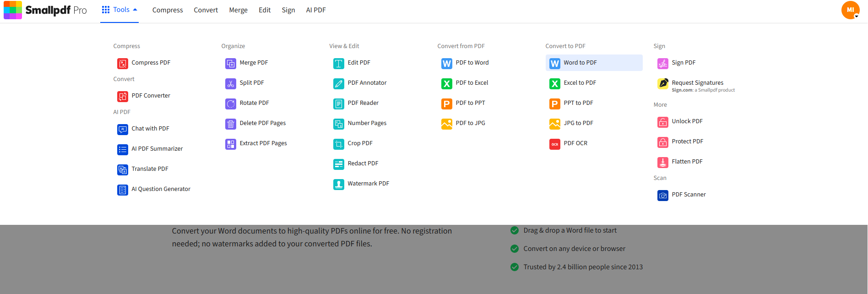Collapse the Tools dropdown menu
868x294 pixels.
pos(119,10)
